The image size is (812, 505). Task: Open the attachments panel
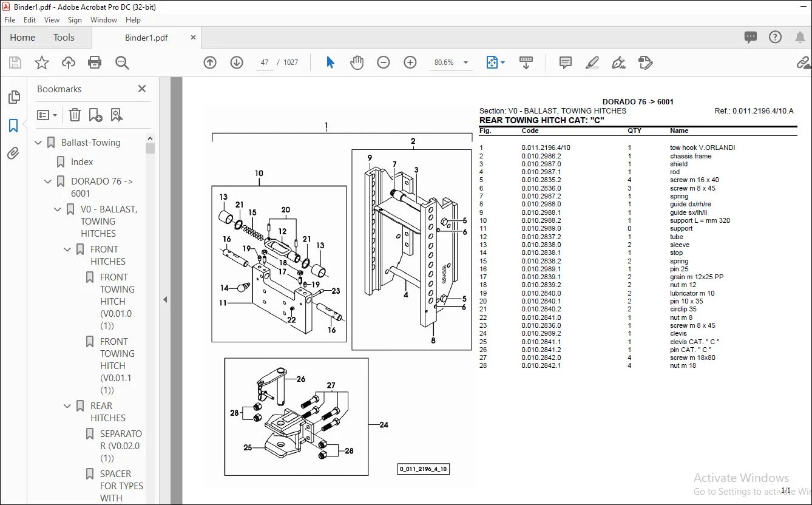(13, 154)
